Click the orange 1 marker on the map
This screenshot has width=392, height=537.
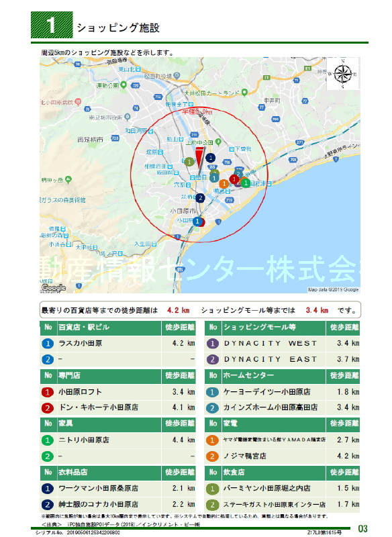point(224,183)
